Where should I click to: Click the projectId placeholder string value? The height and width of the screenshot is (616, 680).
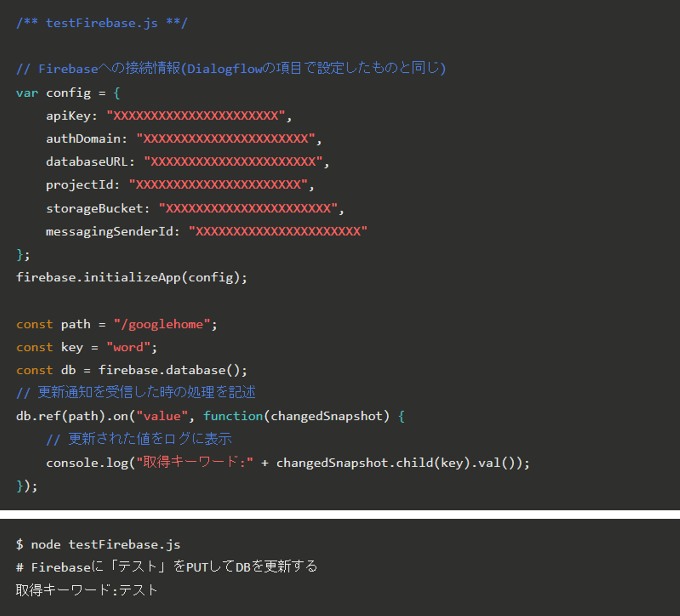click(218, 185)
